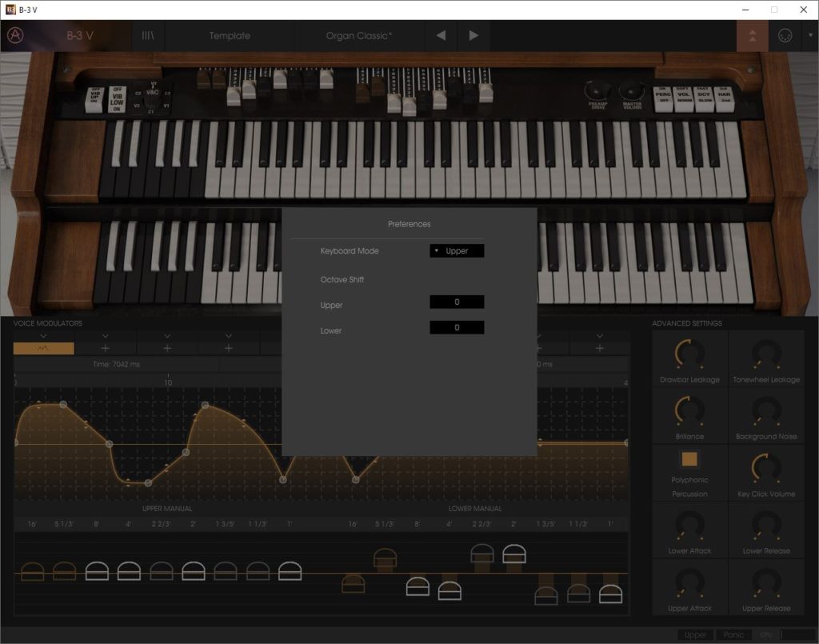Add a modulator in the last slot

click(x=600, y=348)
